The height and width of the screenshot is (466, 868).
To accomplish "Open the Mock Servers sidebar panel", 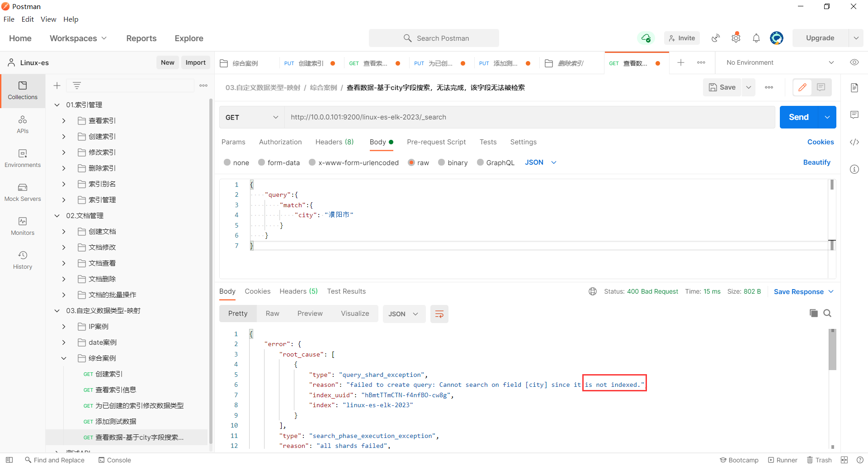I will click(23, 193).
